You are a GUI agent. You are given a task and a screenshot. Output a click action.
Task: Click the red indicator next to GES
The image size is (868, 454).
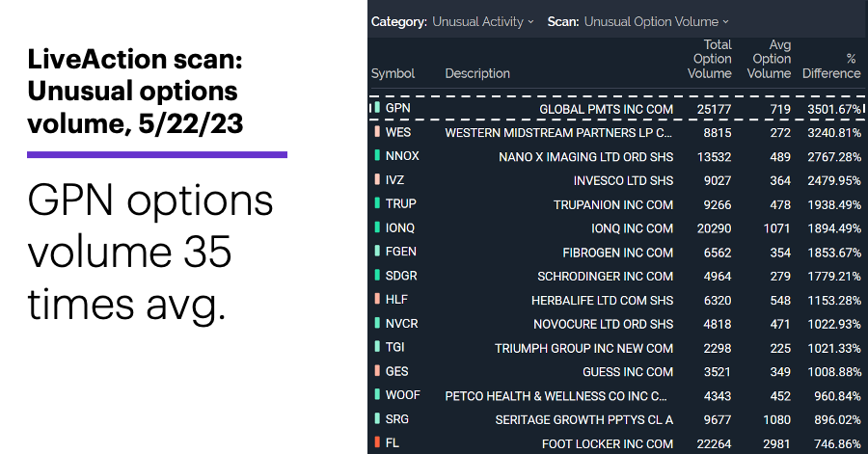(x=377, y=371)
